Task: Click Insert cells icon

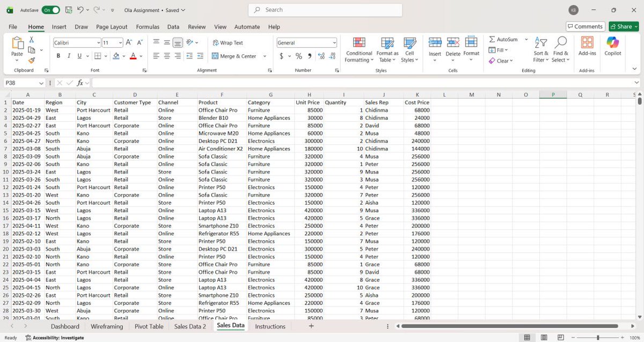Action: click(x=435, y=42)
